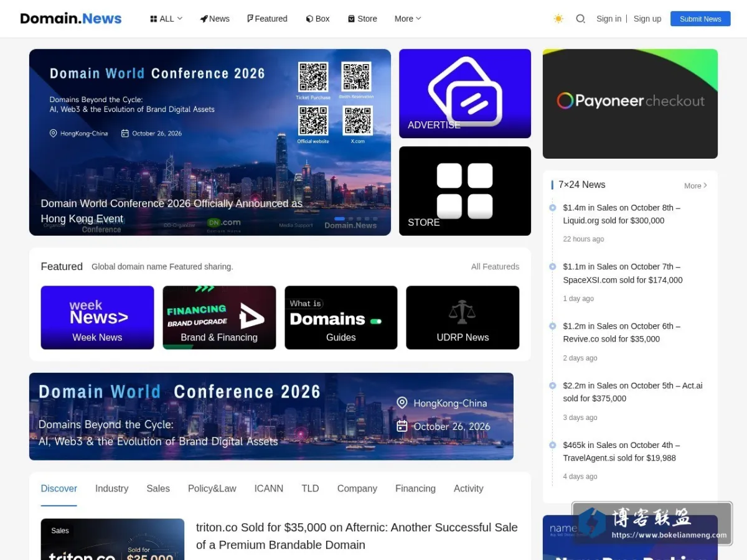Viewport: 747px width, 560px height.
Task: Click the Domain World Conference wide banner
Action: point(271,416)
